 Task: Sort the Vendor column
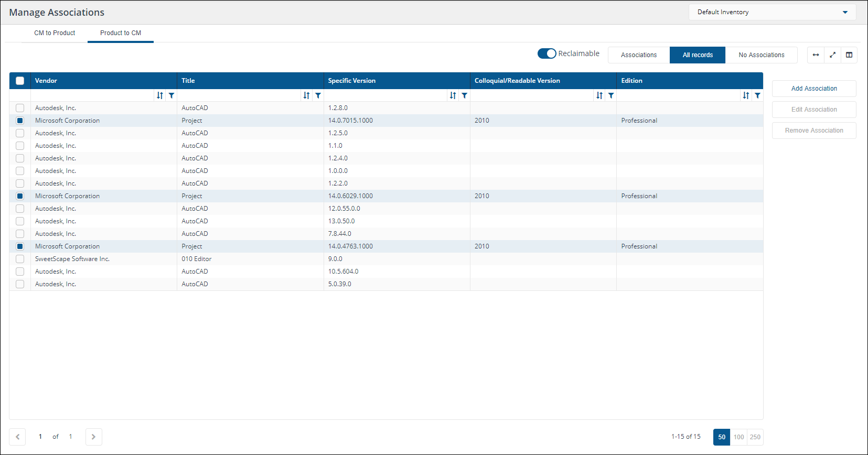[x=160, y=95]
